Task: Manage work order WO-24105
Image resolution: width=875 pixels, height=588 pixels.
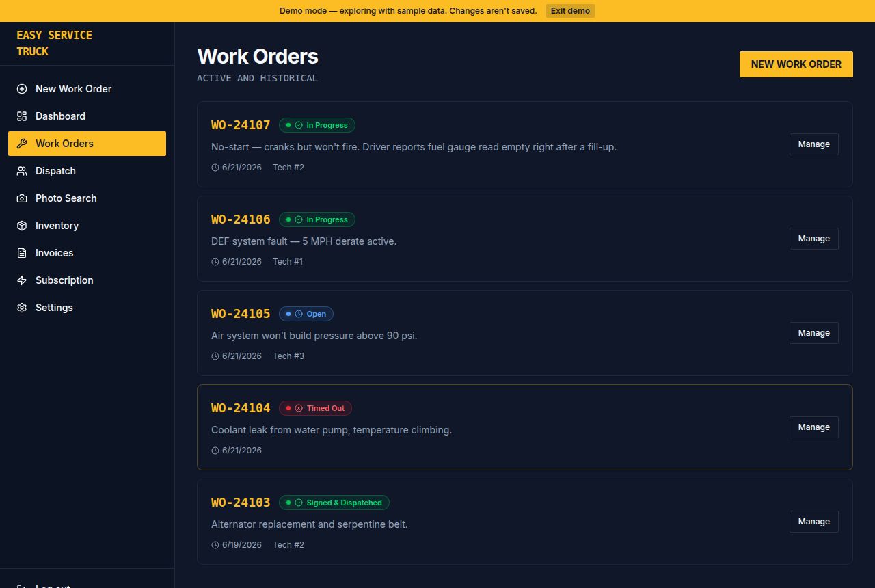Action: coord(814,333)
